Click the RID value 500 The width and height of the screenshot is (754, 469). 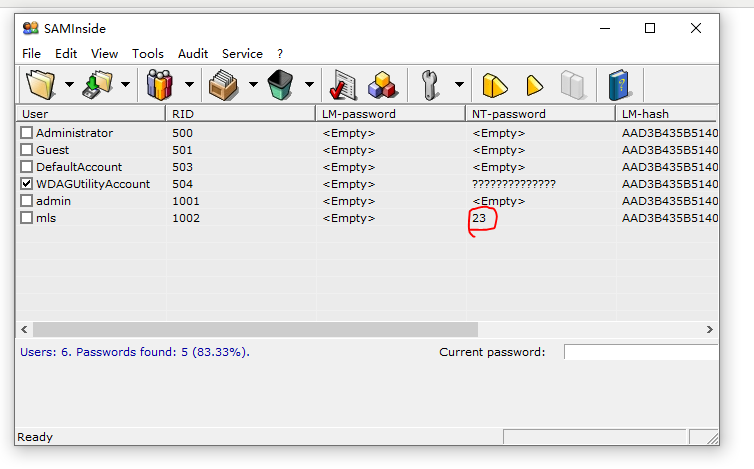[x=182, y=133]
